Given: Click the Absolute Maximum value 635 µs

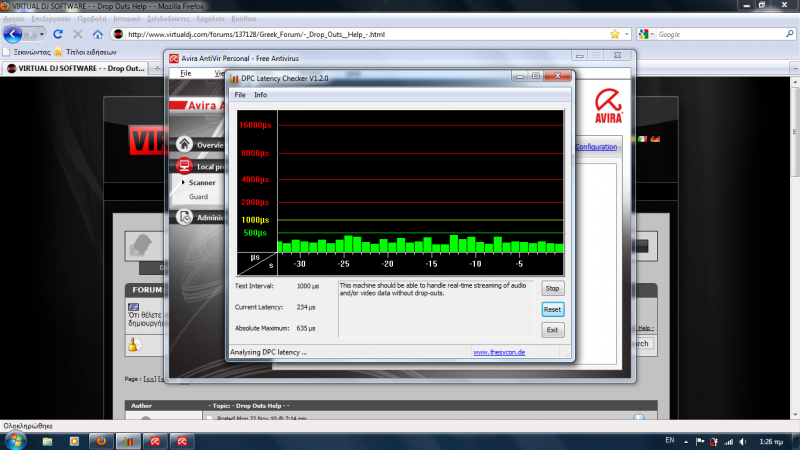Looking at the screenshot, I should 306,329.
